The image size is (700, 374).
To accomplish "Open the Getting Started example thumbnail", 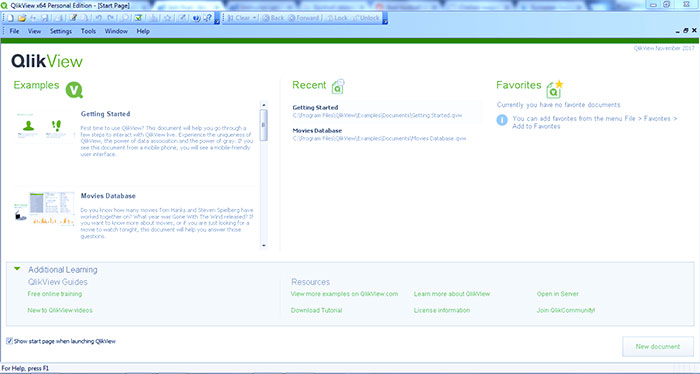I will pyautogui.click(x=44, y=127).
